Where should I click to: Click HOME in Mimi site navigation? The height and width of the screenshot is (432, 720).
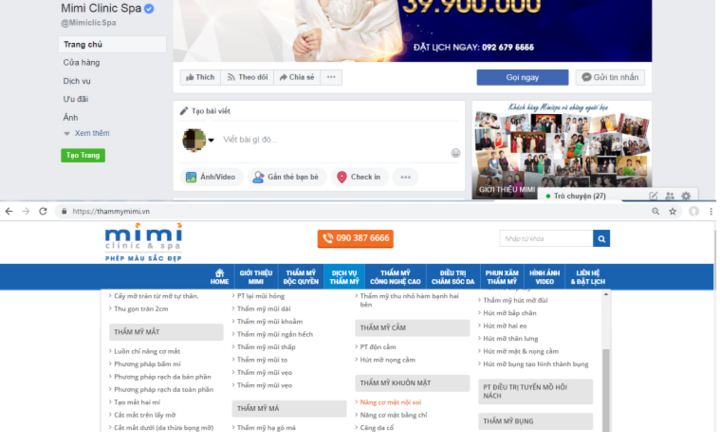219,277
